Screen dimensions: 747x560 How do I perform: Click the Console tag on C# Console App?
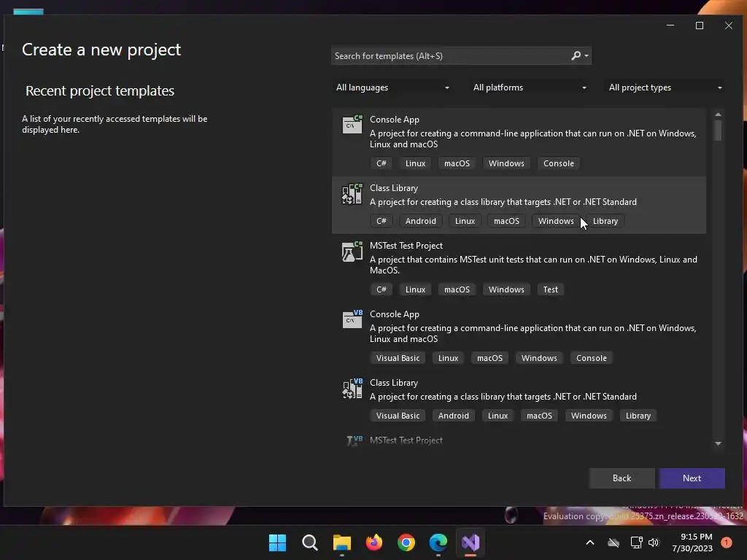coord(559,163)
